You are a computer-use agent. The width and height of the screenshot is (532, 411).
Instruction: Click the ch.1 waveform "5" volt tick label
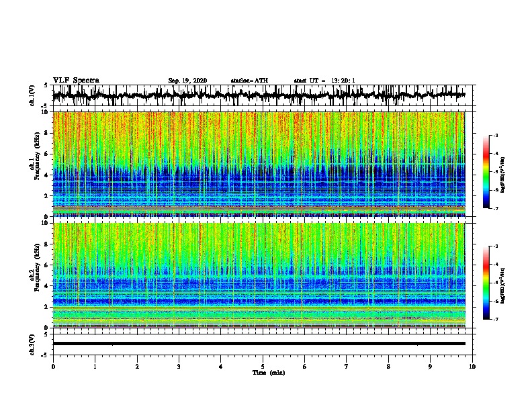point(46,85)
